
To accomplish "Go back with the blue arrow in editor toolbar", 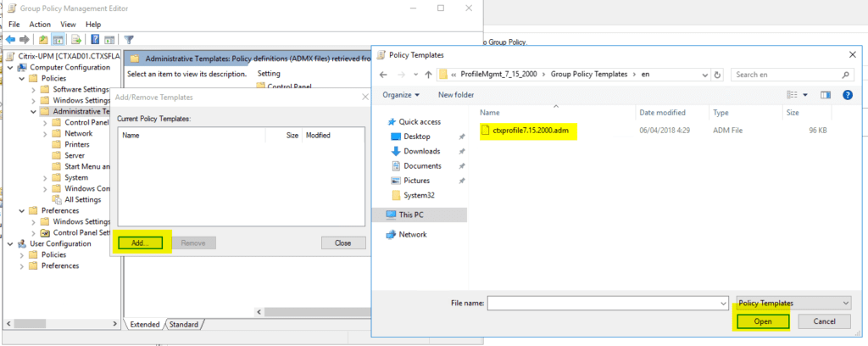I will tap(10, 39).
